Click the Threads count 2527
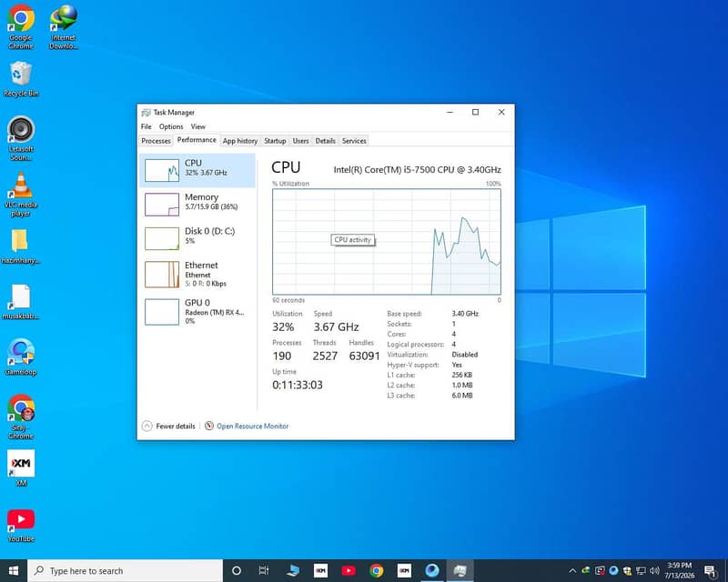Image resolution: width=728 pixels, height=582 pixels. [x=325, y=356]
